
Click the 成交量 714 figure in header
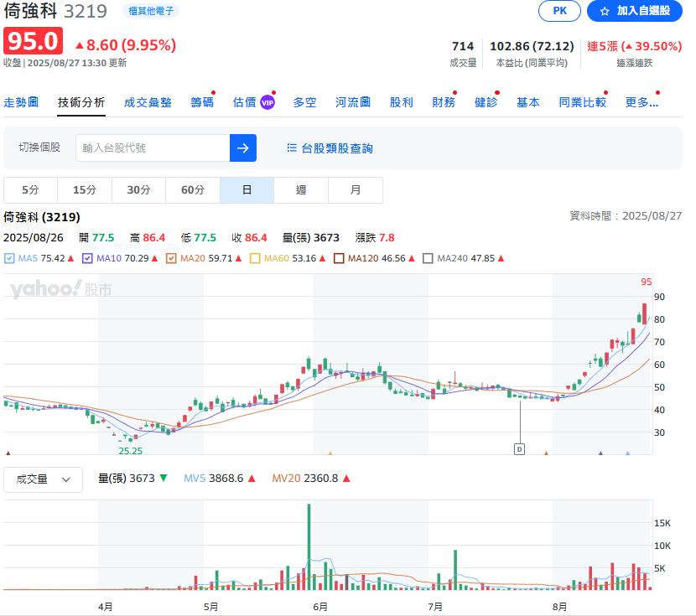pos(463,46)
